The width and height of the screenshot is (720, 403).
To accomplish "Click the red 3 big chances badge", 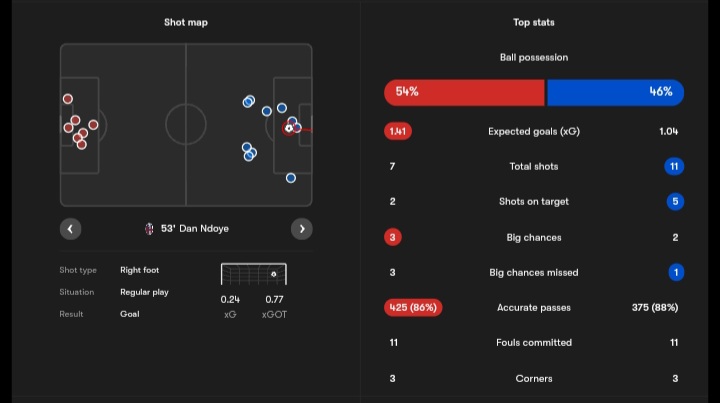I will 393,237.
